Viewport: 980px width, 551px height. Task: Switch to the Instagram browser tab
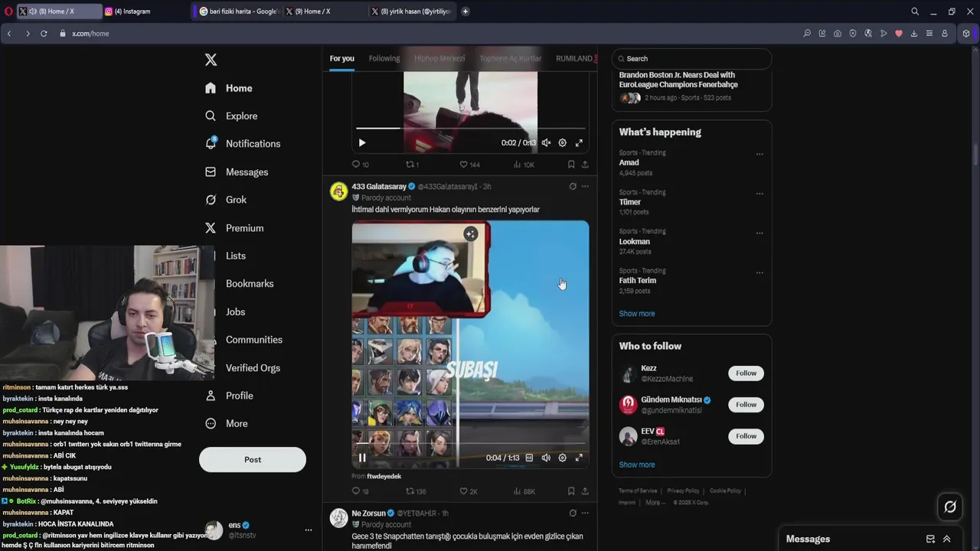145,11
